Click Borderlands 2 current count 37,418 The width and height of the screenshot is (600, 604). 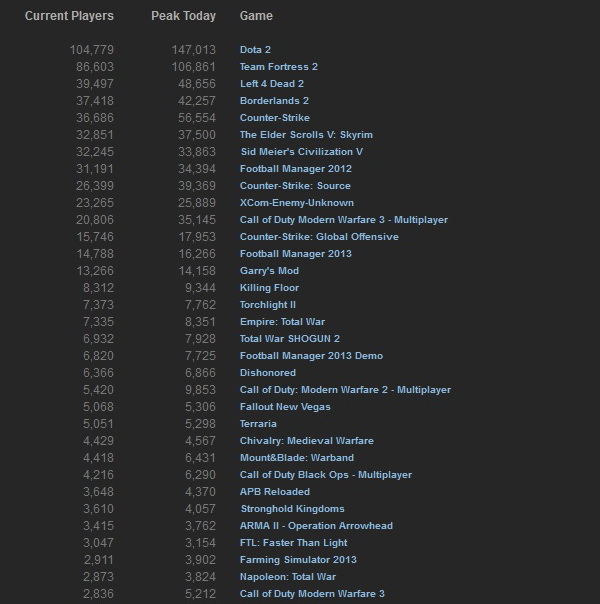coord(95,101)
